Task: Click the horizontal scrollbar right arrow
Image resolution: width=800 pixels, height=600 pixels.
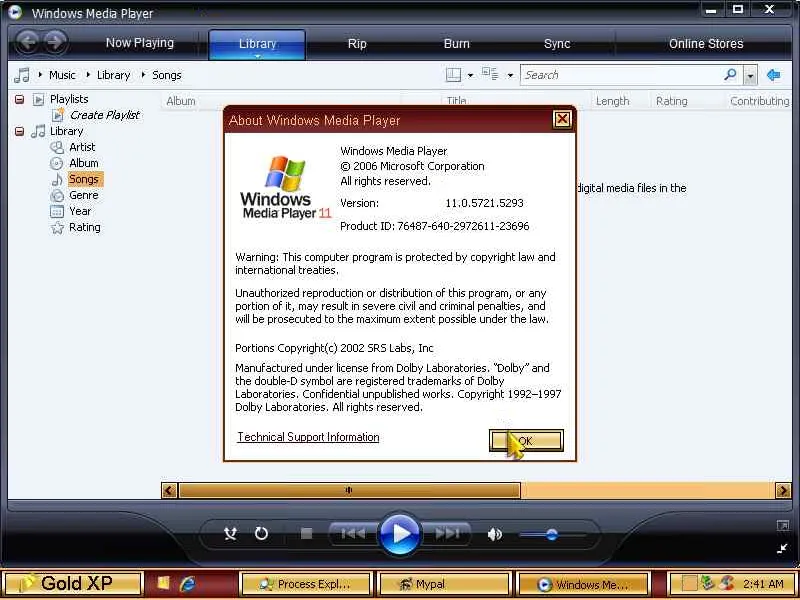Action: [783, 491]
